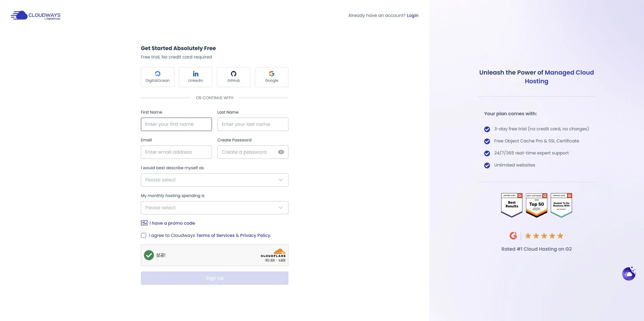Click the G2 logo beside star rating
The height and width of the screenshot is (321, 644).
click(x=513, y=236)
